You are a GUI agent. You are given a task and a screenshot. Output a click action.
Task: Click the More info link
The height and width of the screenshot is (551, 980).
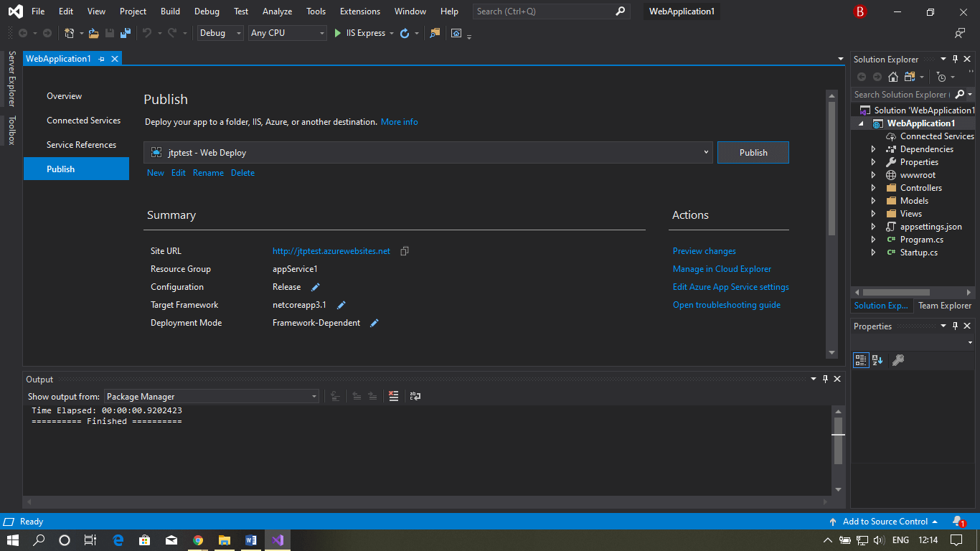(x=400, y=122)
